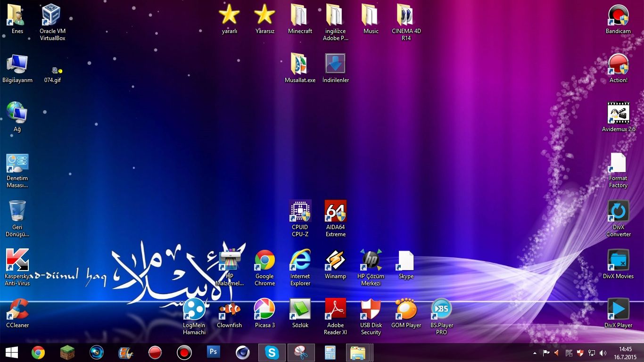The image size is (644, 362).
Task: Show hidden system tray icons
Action: click(535, 353)
